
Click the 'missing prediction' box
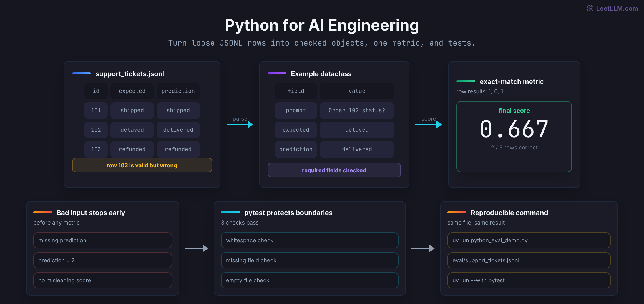103,240
